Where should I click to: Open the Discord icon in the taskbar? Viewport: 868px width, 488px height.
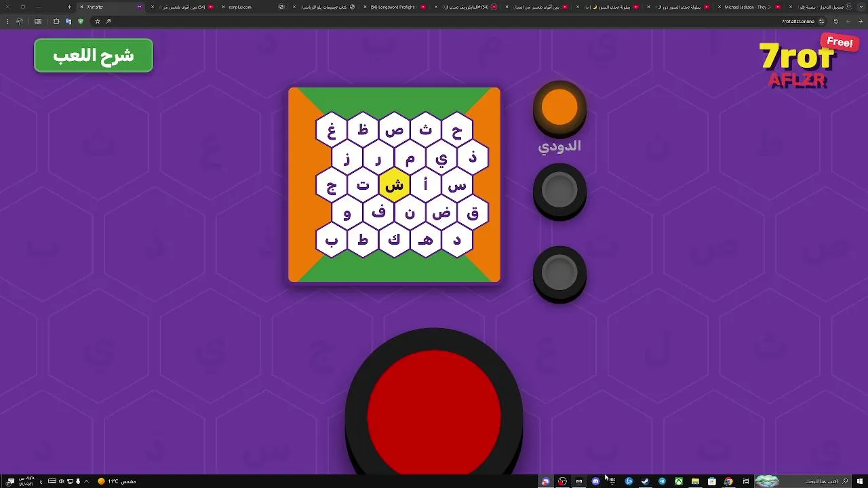[595, 481]
